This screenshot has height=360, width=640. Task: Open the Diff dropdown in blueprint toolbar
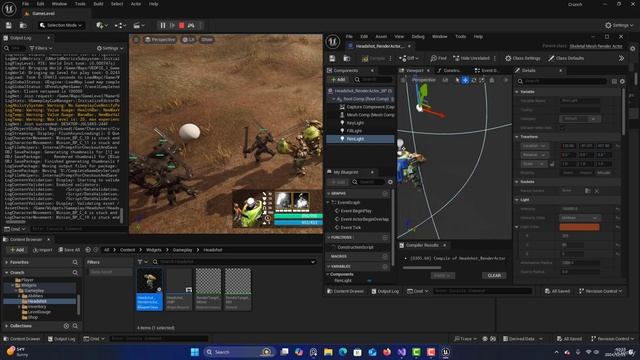(x=409, y=58)
